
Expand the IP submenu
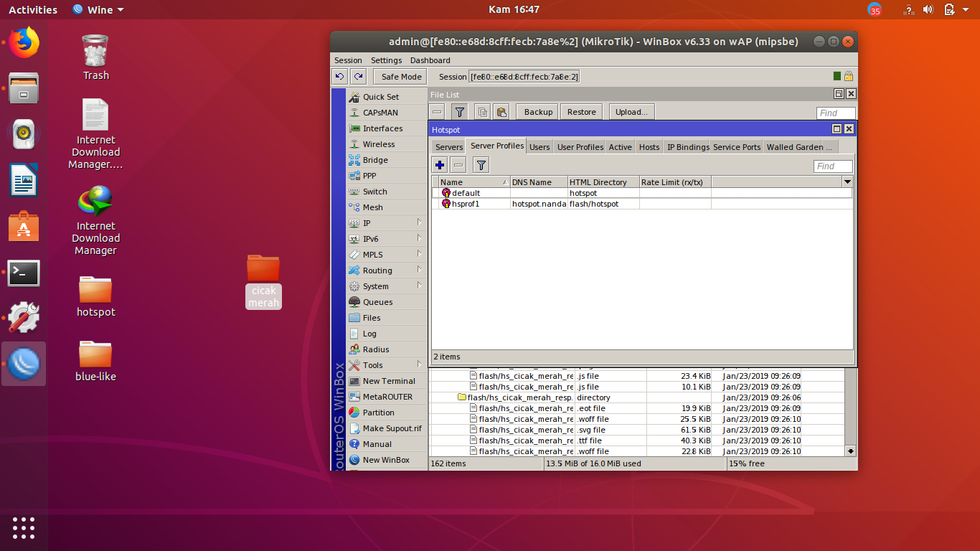(x=386, y=223)
